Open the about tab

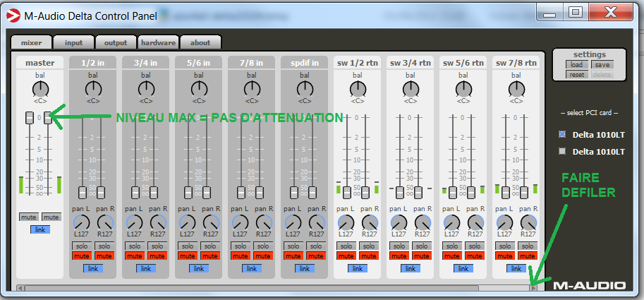200,42
